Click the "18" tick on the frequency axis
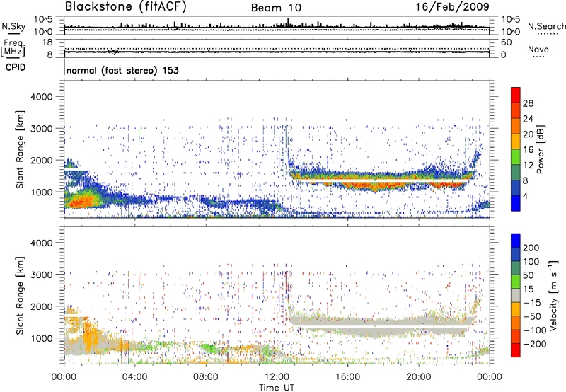This screenshot has width=566, height=392. tap(47, 42)
